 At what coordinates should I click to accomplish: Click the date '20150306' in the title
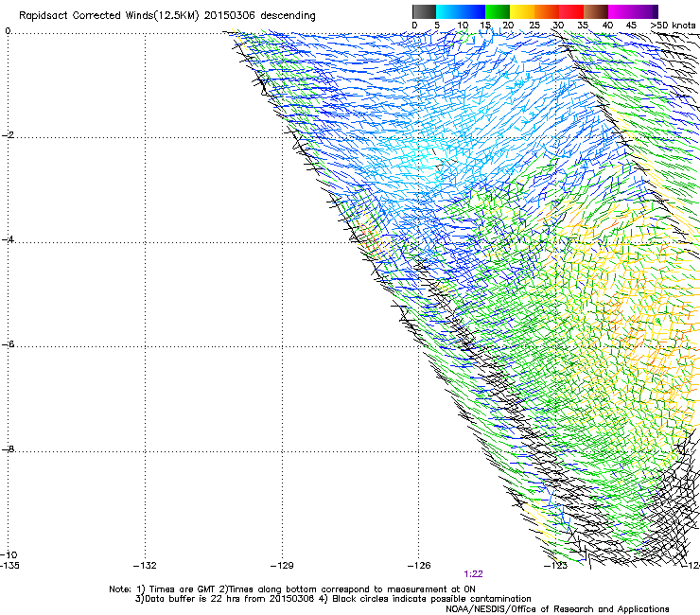click(x=229, y=16)
